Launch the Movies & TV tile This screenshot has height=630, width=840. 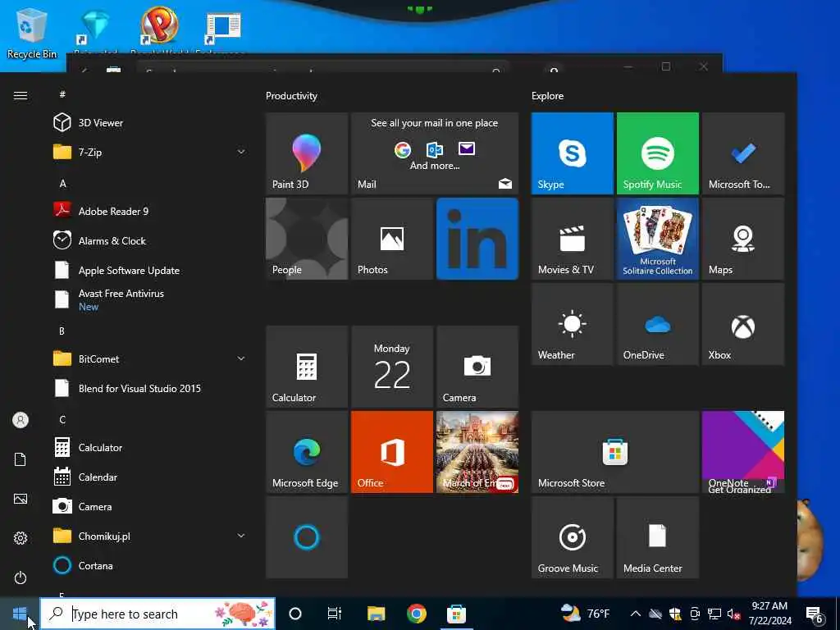[x=572, y=239]
